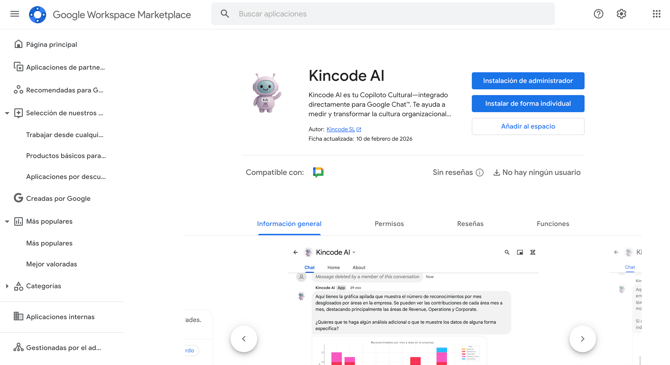Click the Kincode AI chat screenshot thumbnail

point(413,306)
